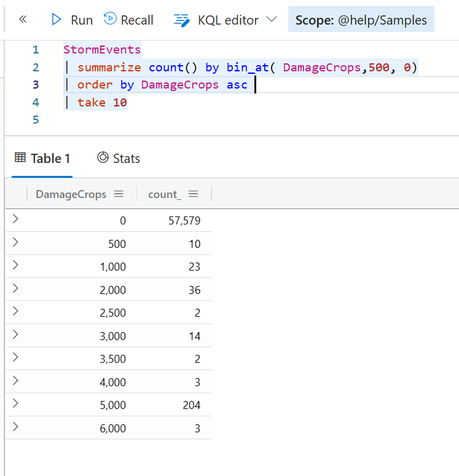Viewport: 459px width, 476px height.
Task: Sort by the count_ column header
Action: coord(165,194)
